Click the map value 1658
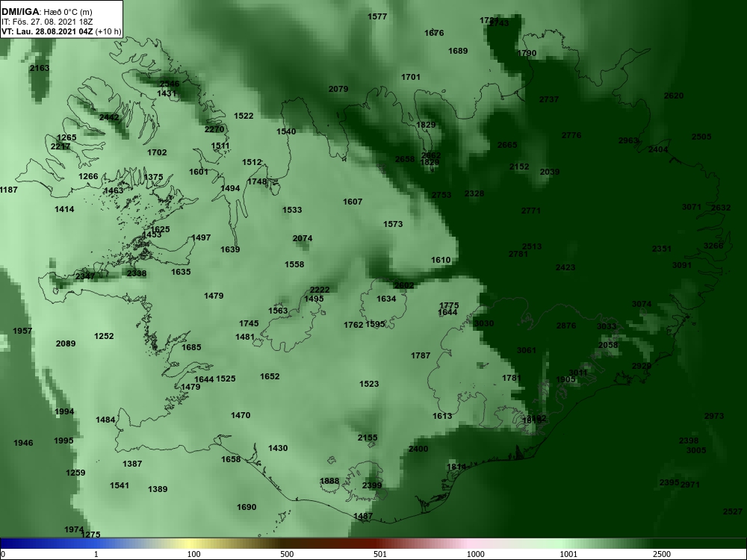The image size is (747, 560). pos(231,459)
